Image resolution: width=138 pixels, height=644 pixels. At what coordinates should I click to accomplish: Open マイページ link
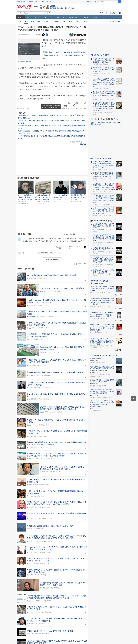[103, 13]
